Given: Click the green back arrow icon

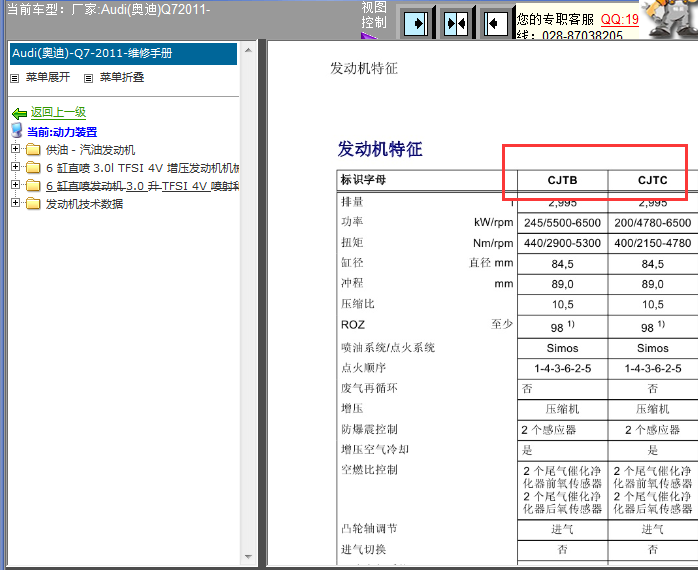Looking at the screenshot, I should click(19, 113).
